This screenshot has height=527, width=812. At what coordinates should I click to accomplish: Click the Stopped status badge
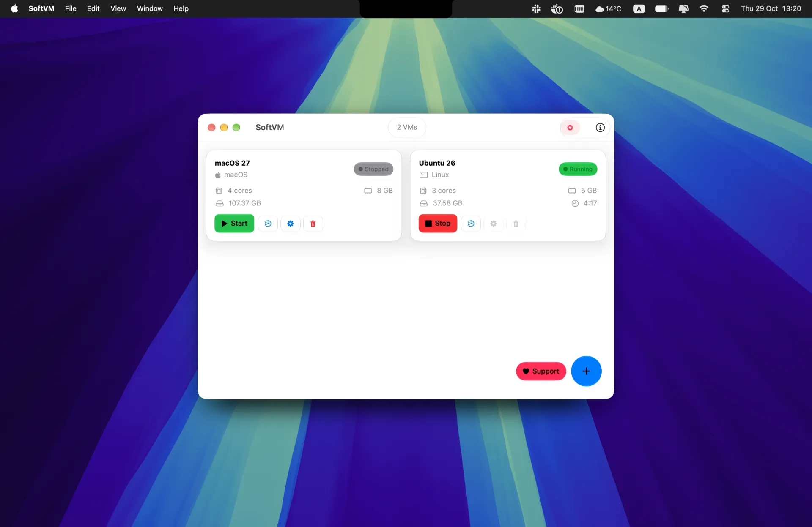pyautogui.click(x=373, y=169)
